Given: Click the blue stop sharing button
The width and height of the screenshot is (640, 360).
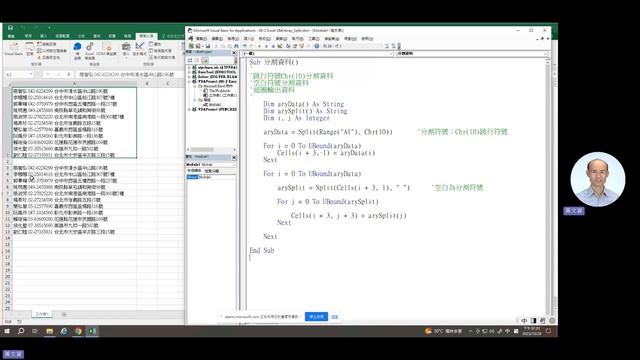Looking at the screenshot, I should point(316,317).
